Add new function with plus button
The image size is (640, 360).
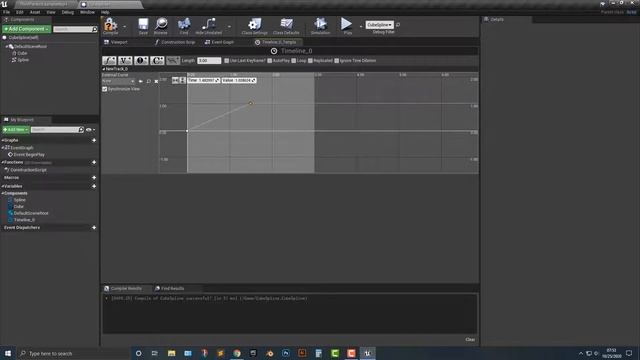(94, 162)
